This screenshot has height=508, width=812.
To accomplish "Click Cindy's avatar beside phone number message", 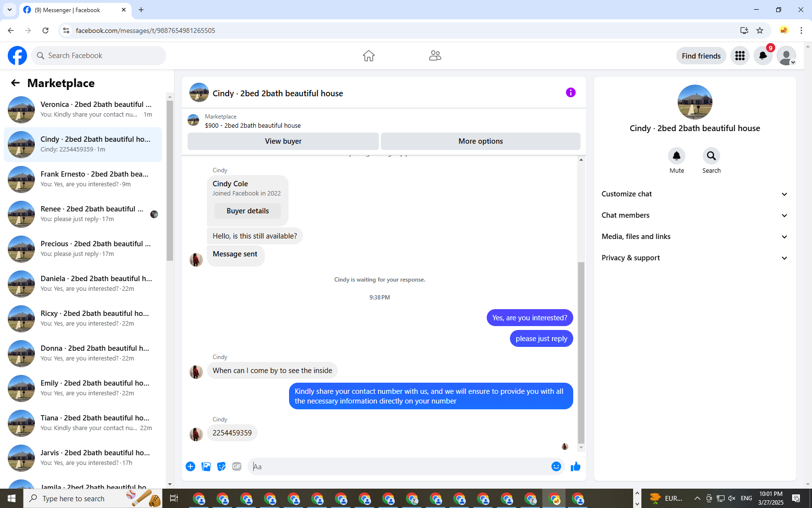I will coord(196,434).
